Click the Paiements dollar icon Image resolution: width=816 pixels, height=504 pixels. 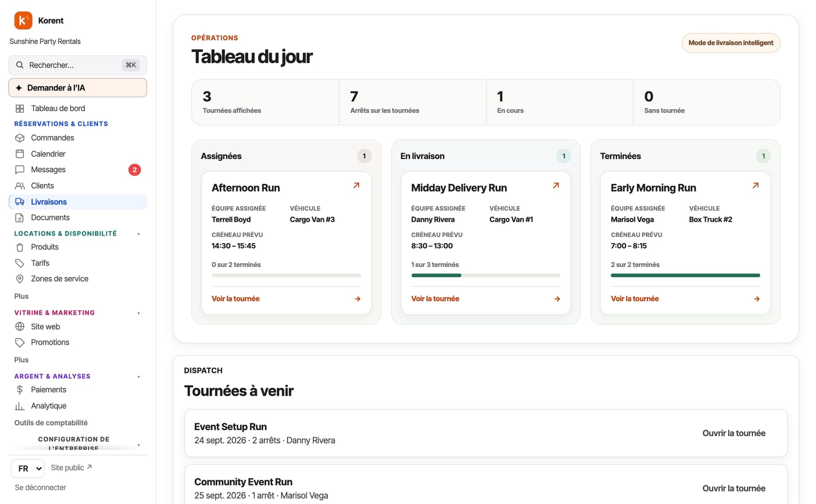[x=20, y=390]
